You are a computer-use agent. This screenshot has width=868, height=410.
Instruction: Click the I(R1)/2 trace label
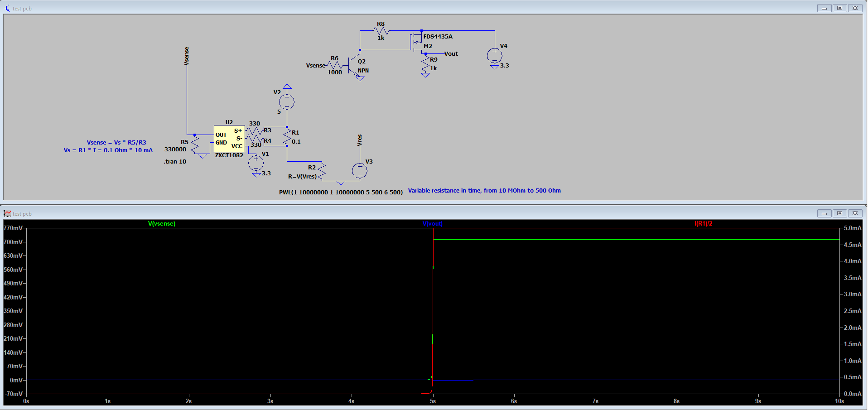pos(703,224)
